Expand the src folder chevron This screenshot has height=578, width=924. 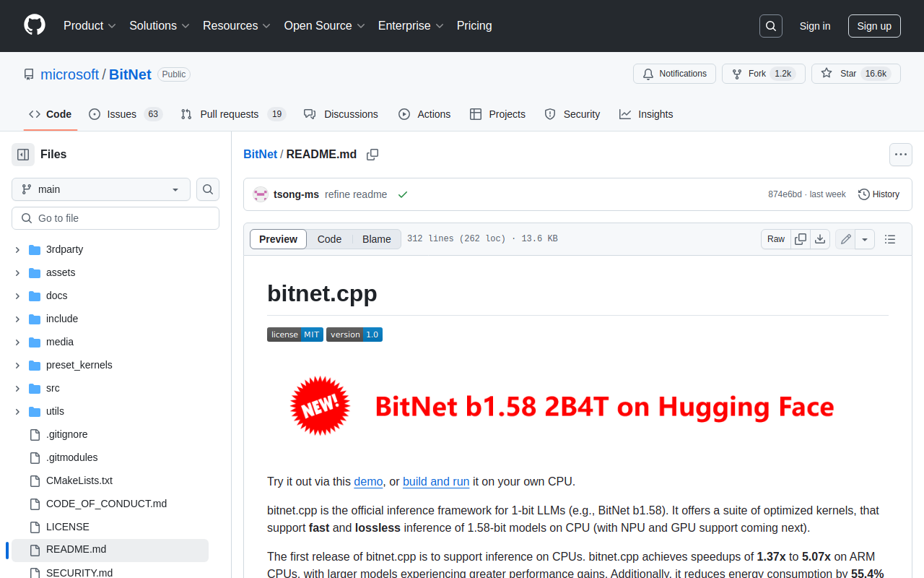(x=17, y=388)
